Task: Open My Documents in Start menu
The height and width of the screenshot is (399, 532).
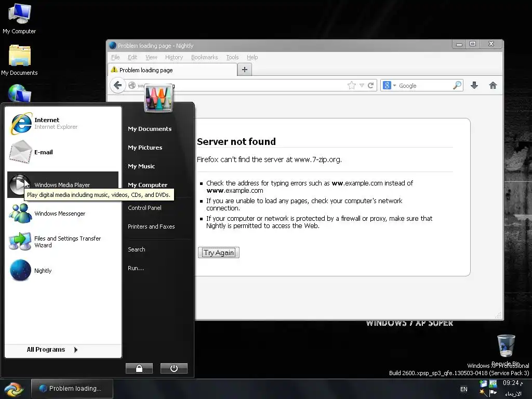Action: coord(150,129)
